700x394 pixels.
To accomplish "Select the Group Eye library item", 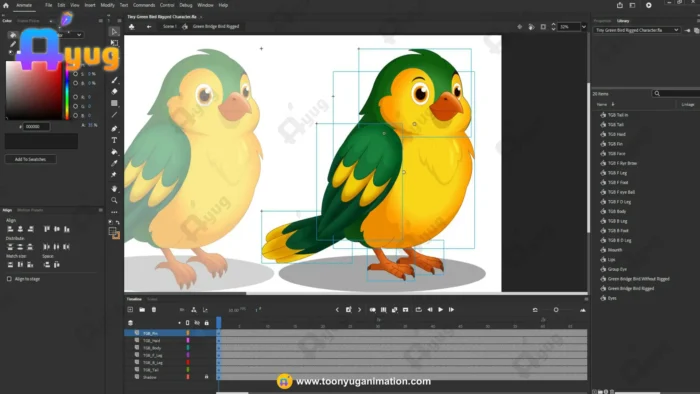I will tap(617, 269).
